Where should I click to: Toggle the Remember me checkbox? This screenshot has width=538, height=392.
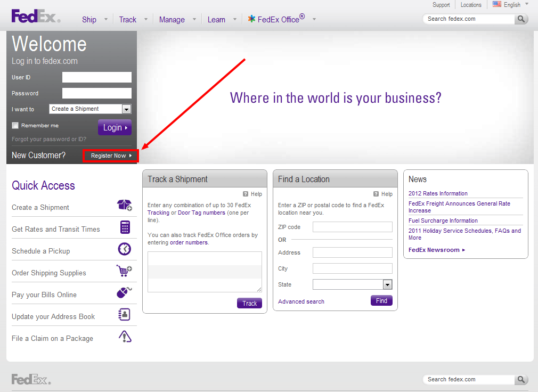click(x=15, y=126)
